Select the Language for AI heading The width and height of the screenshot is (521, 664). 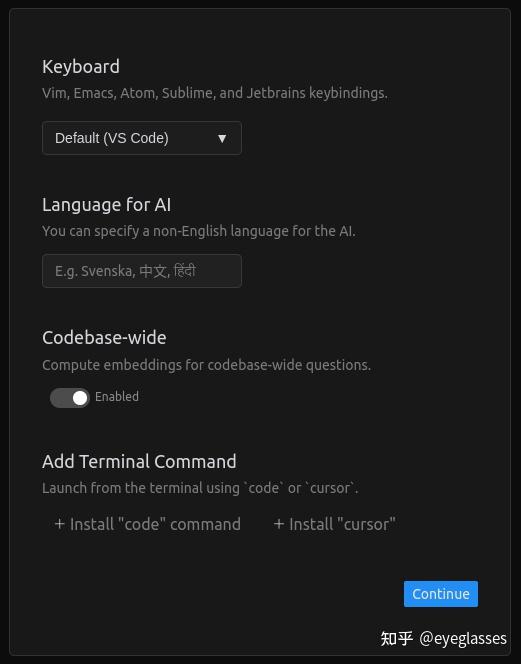click(107, 205)
